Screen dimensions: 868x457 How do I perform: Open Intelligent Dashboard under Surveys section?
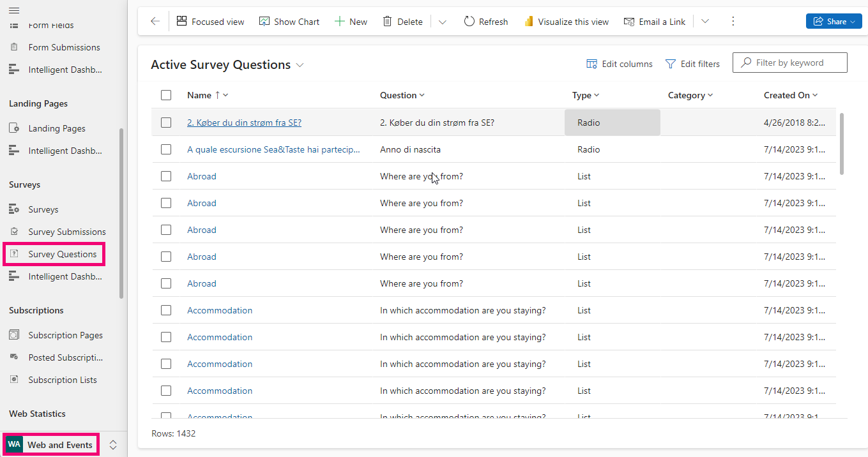65,276
